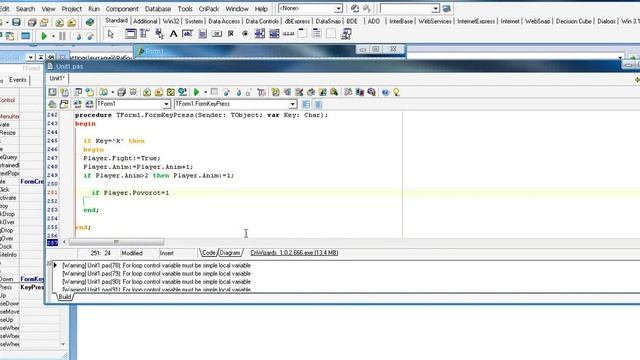Pick the ComboBox component icon
Viewport: 640px width, 360px height.
[274, 34]
